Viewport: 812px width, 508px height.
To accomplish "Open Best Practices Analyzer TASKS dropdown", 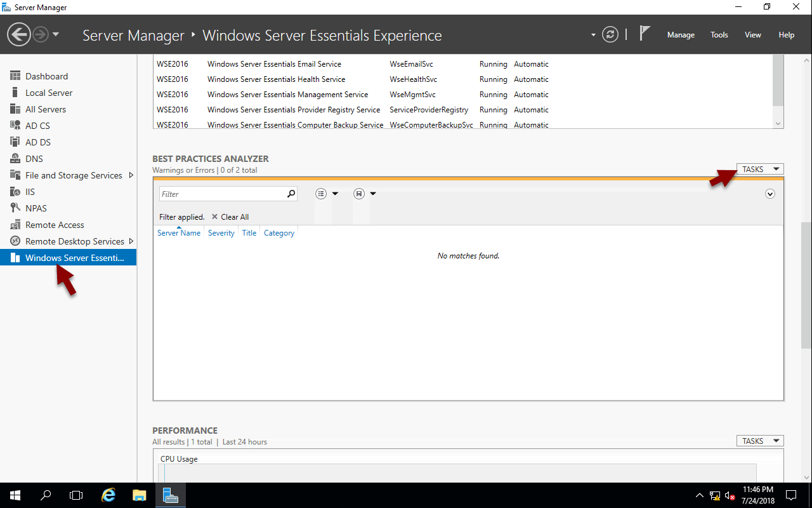I will tap(760, 169).
